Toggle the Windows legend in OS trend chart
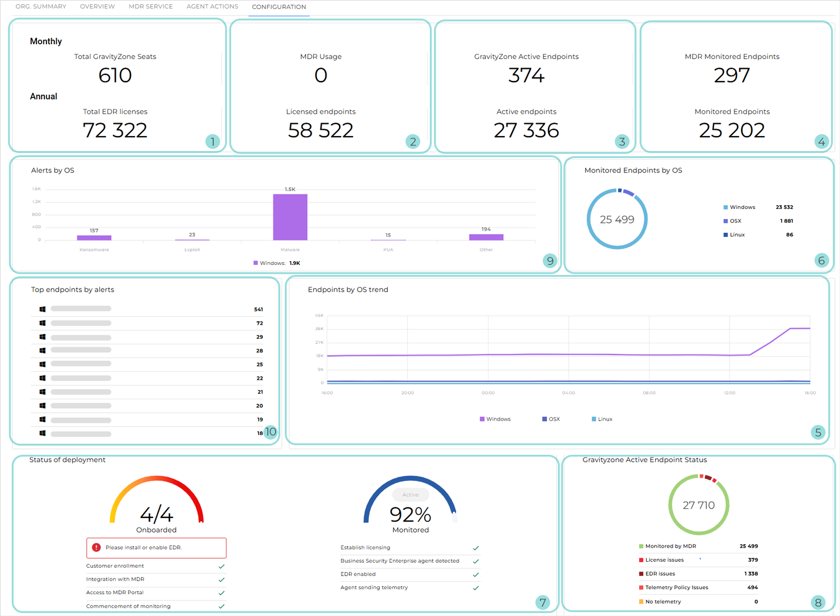Viewport: 840px width, 616px height. click(x=495, y=419)
